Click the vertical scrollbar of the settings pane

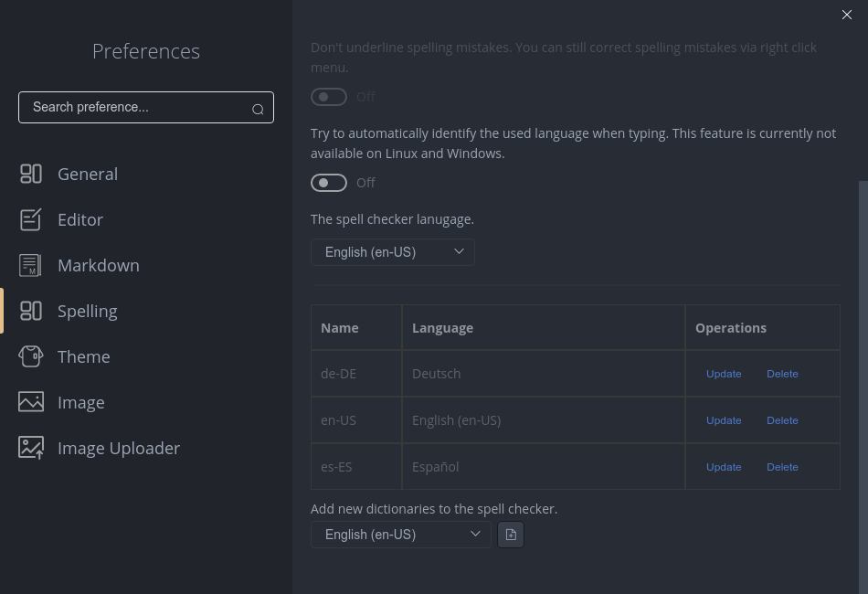click(x=863, y=387)
